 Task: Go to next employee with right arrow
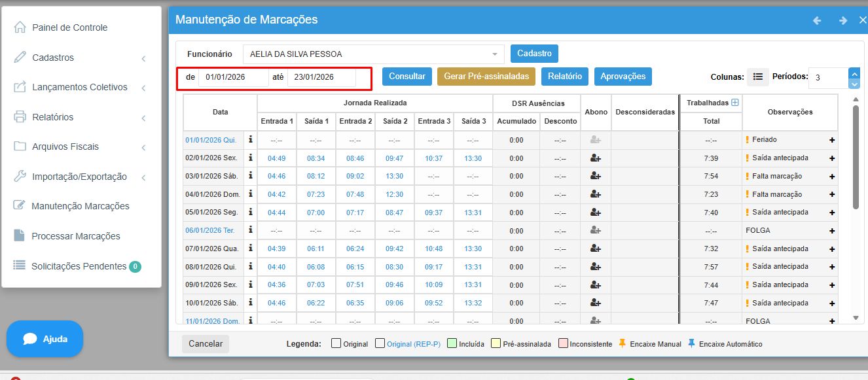tap(842, 20)
